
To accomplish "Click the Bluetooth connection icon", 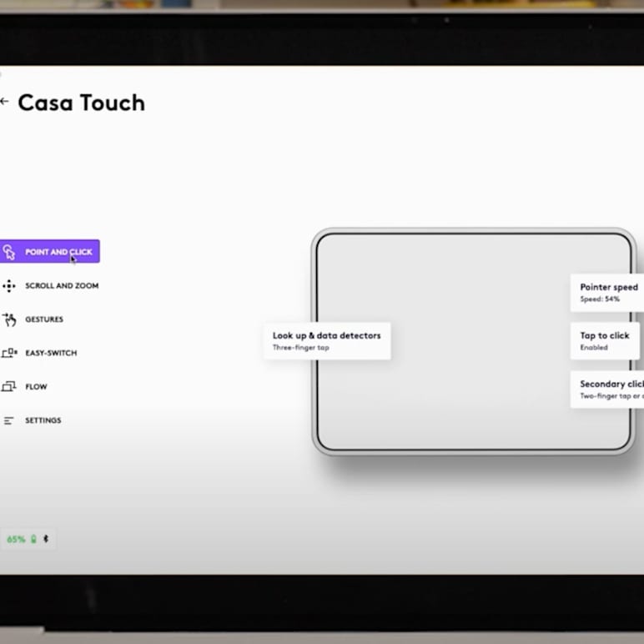I will coord(46,539).
